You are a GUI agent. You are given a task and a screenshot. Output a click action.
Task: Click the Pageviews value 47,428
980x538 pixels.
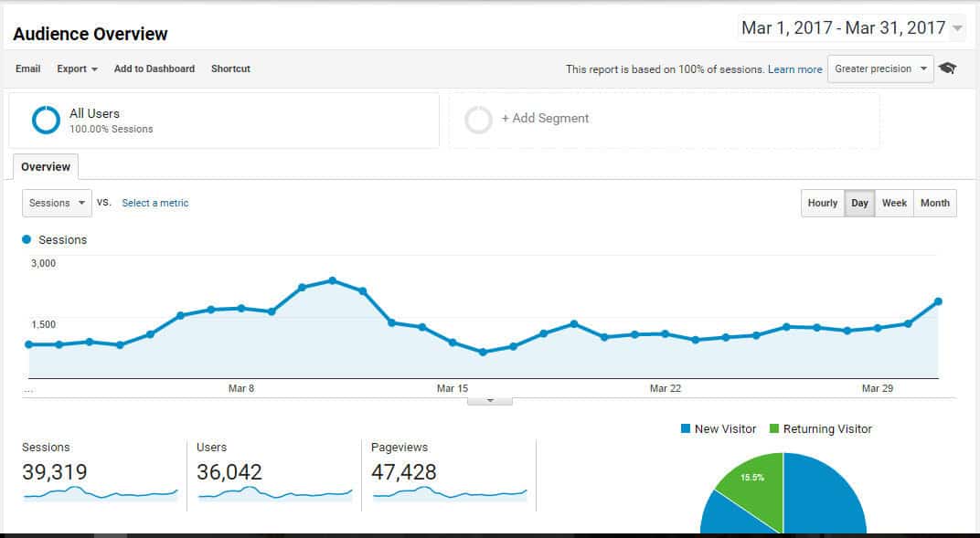(404, 472)
